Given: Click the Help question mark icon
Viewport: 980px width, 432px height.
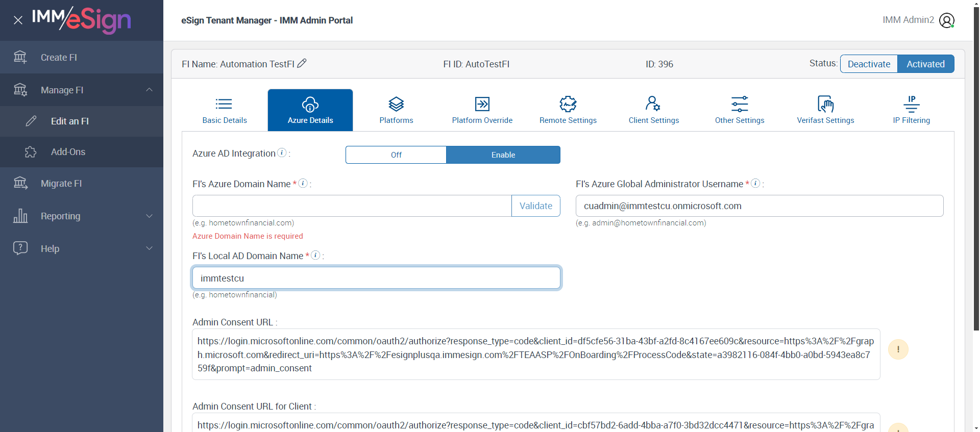Looking at the screenshot, I should click(x=20, y=248).
